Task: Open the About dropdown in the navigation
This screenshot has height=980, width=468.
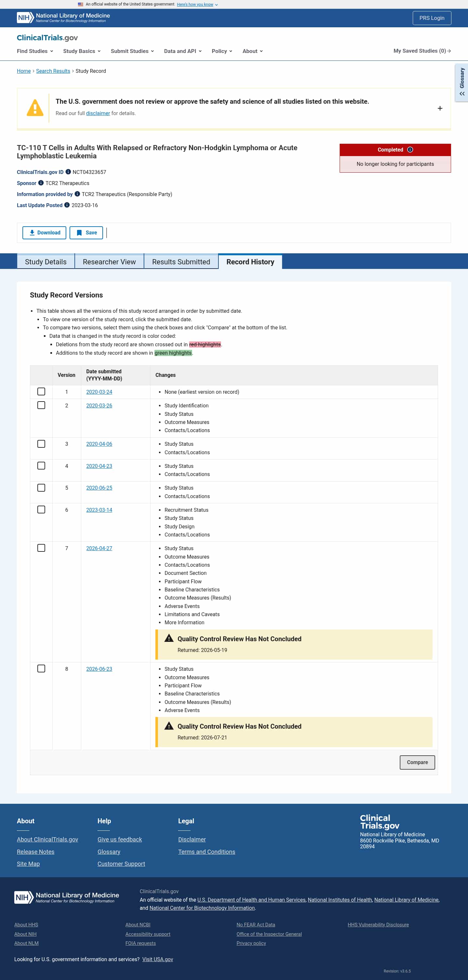Action: click(x=253, y=51)
